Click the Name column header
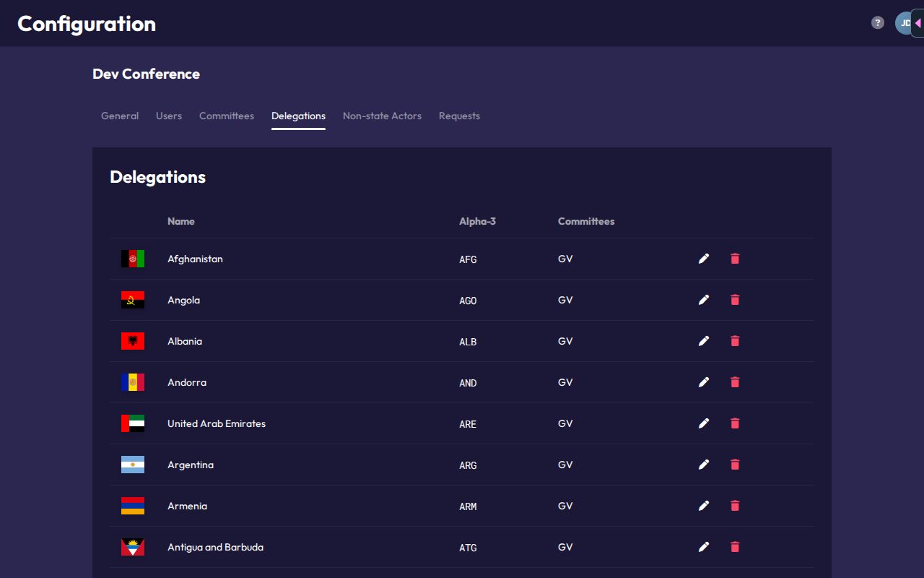Image resolution: width=924 pixels, height=578 pixels. point(181,221)
